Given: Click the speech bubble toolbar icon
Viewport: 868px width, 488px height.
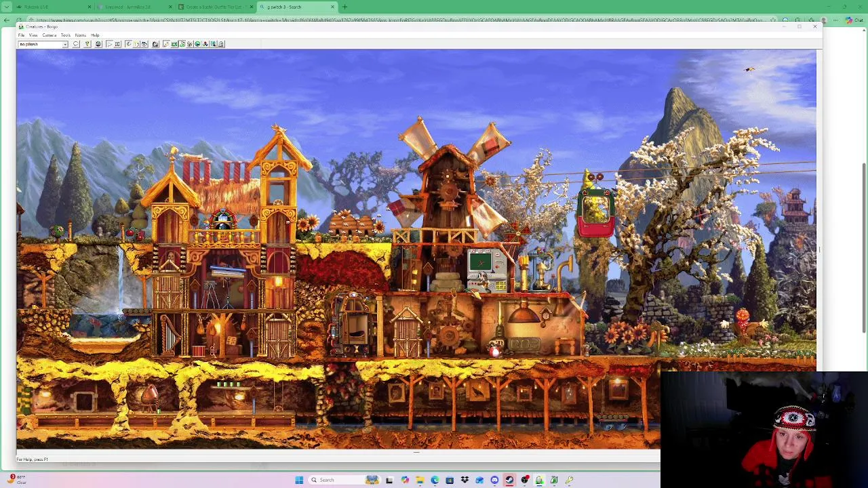Looking at the screenshot, I should 76,44.
